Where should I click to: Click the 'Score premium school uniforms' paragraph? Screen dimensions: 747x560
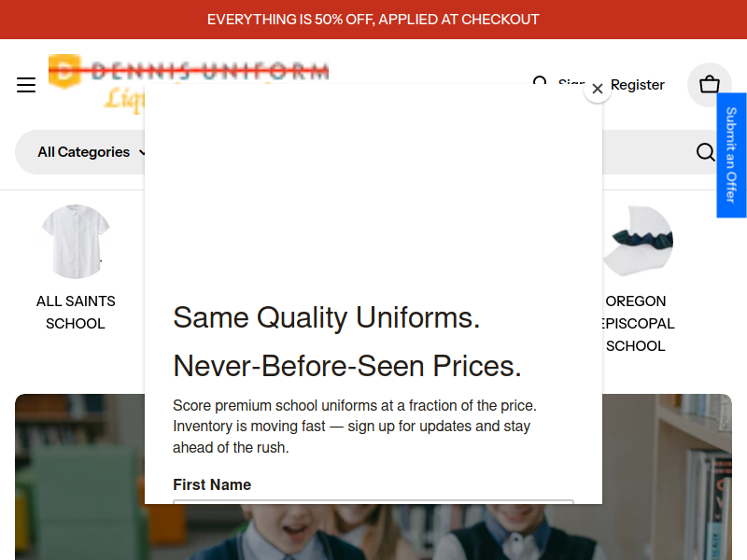point(355,427)
